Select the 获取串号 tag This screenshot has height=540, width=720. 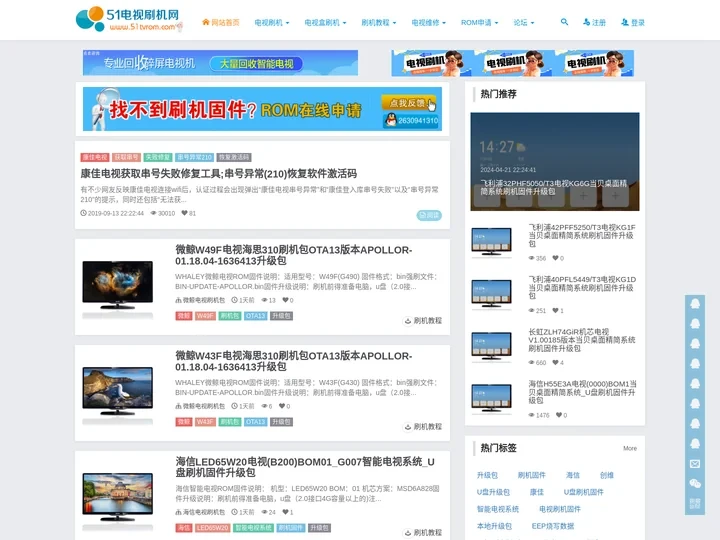126,157
